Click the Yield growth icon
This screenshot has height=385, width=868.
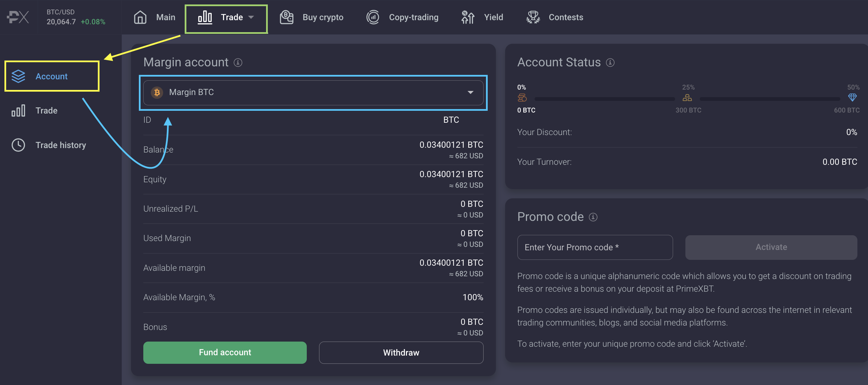[x=468, y=17]
